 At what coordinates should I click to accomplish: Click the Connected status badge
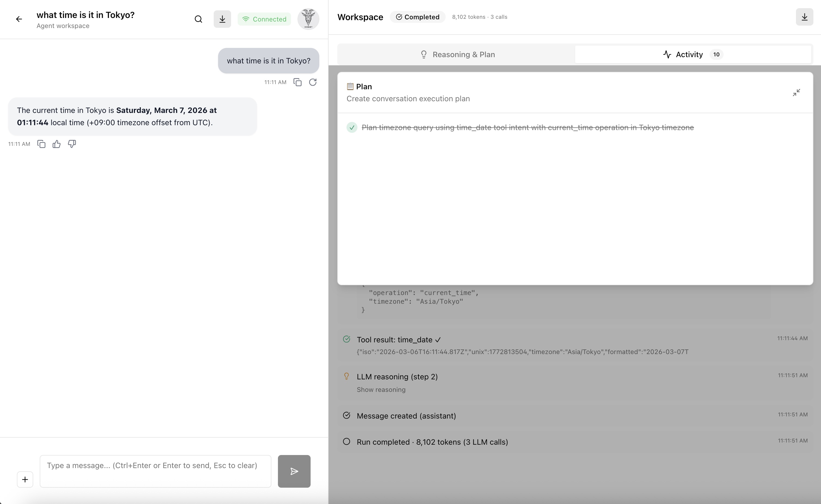[264, 19]
